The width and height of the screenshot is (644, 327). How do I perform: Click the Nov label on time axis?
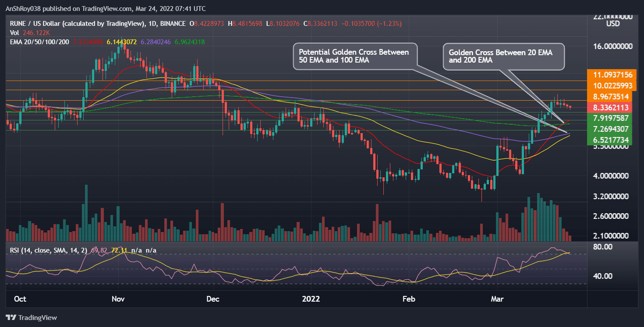pyautogui.click(x=119, y=299)
